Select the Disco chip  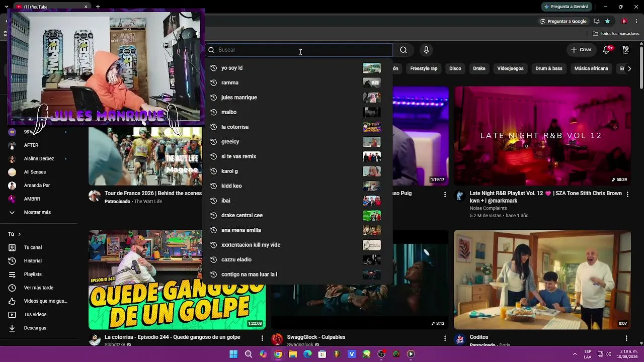coord(455,68)
